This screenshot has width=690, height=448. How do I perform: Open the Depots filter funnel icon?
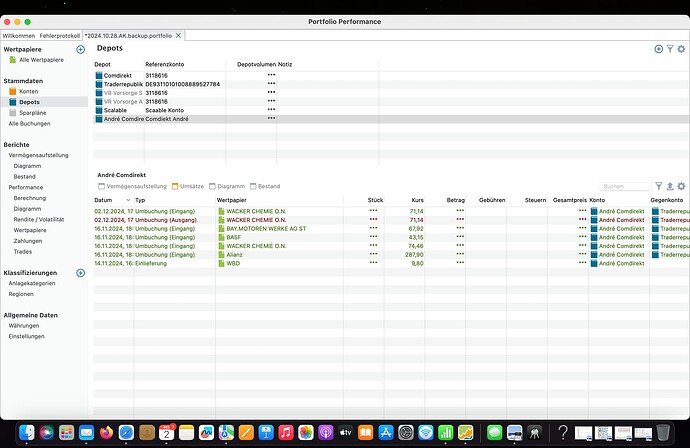pos(670,49)
